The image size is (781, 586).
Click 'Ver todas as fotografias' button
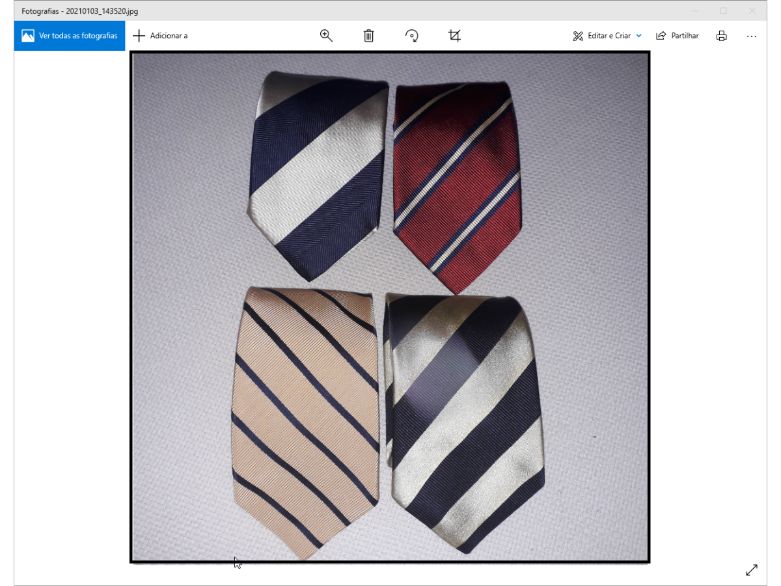69,35
